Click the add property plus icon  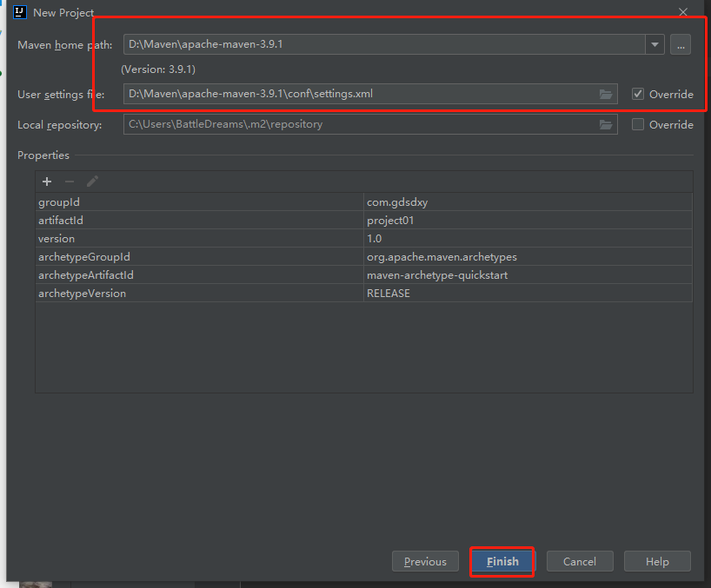pos(47,182)
